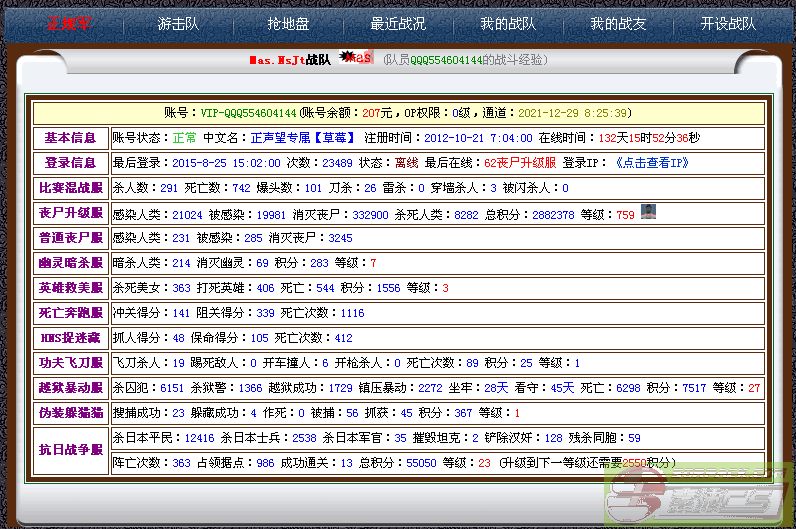Click 开设战队 in the navigation bar
Image resolution: width=796 pixels, height=529 pixels.
point(728,24)
